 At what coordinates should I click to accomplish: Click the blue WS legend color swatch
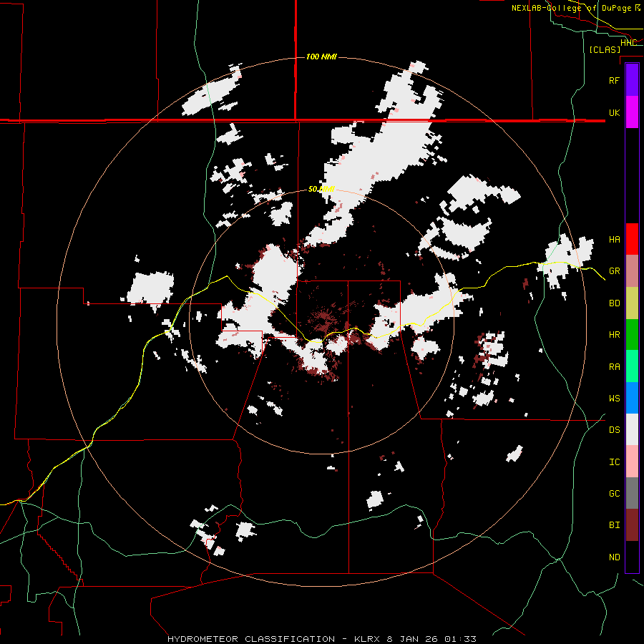coord(632,398)
